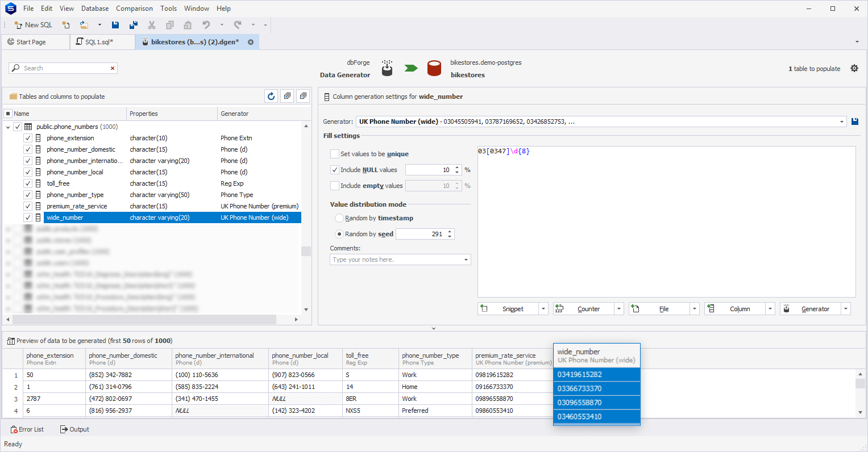Open the Generator combo box dropdown

tap(842, 122)
